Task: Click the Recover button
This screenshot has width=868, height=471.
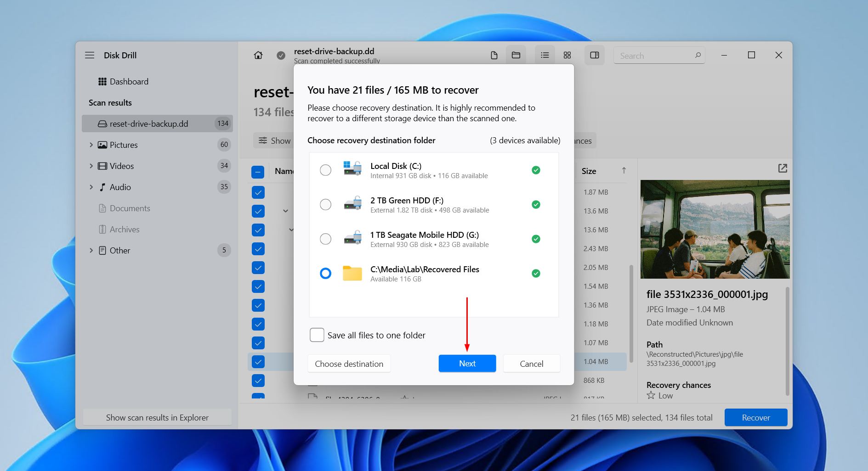Action: (x=756, y=417)
